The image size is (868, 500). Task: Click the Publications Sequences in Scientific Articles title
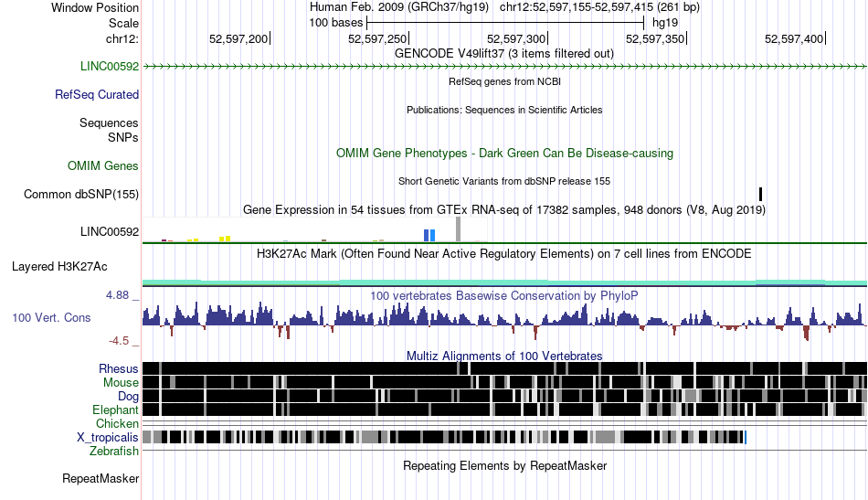coord(504,110)
